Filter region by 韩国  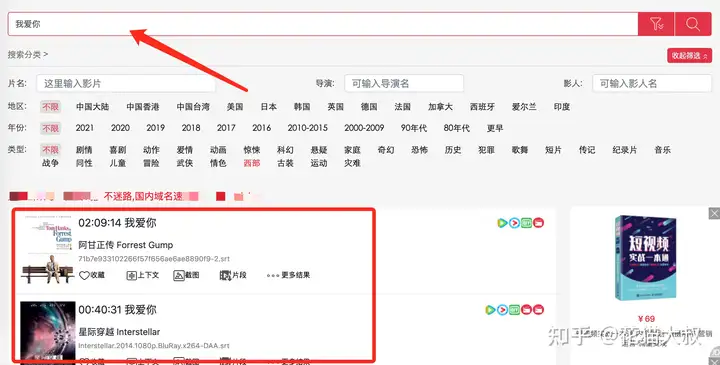coord(302,107)
